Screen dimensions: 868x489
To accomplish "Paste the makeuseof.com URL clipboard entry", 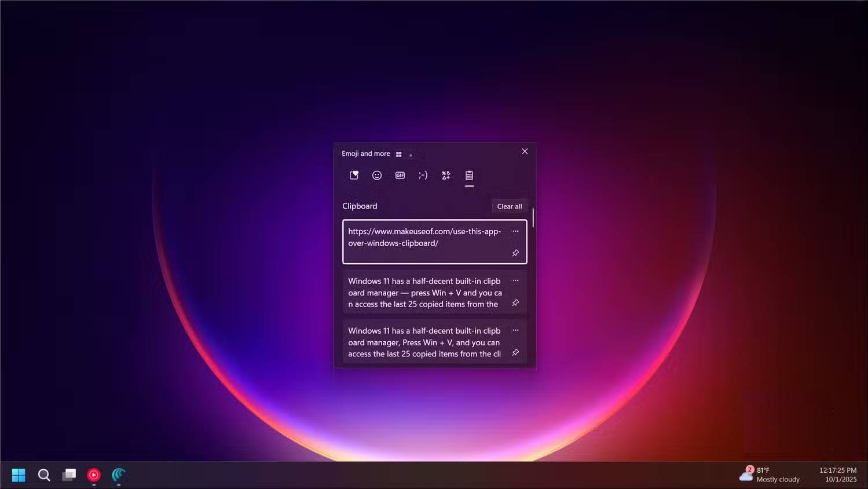I will (435, 242).
